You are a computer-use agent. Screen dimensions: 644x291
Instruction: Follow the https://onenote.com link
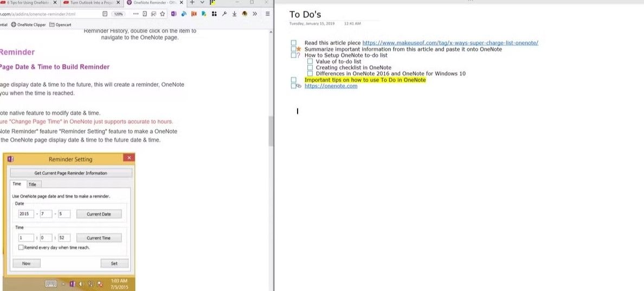[x=331, y=86]
